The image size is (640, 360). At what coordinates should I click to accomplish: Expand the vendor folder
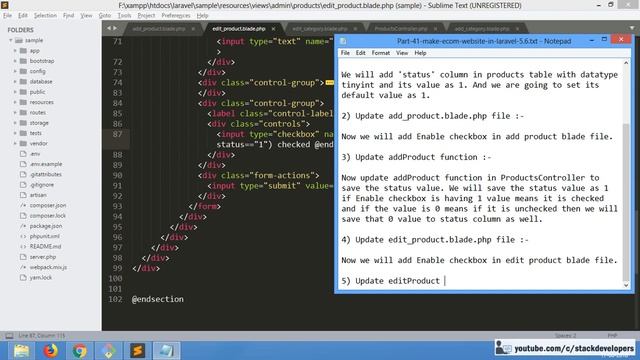(15, 143)
